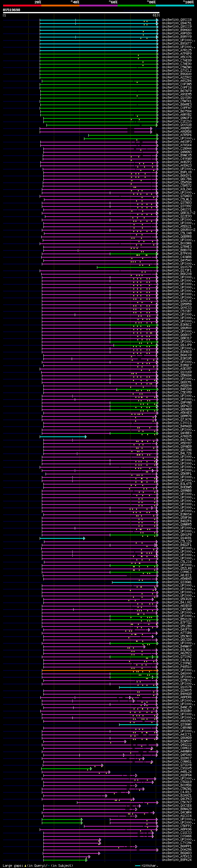
Task: Select hit label UniRef100_B6TNT9
Action: 177,91
